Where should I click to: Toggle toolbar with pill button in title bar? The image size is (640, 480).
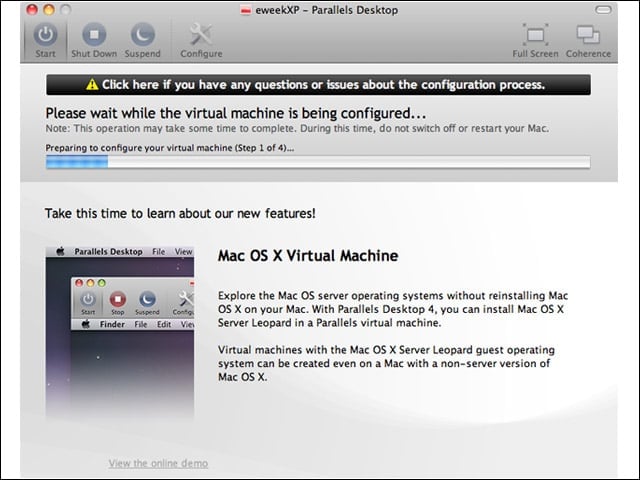pos(603,10)
